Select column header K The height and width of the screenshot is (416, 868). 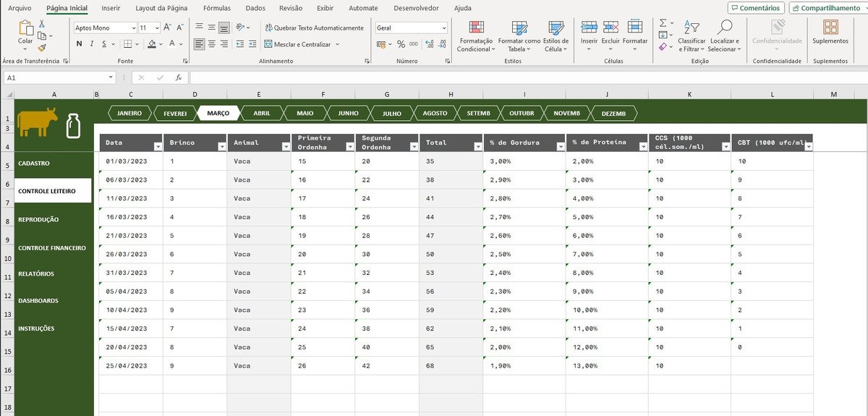tap(689, 94)
